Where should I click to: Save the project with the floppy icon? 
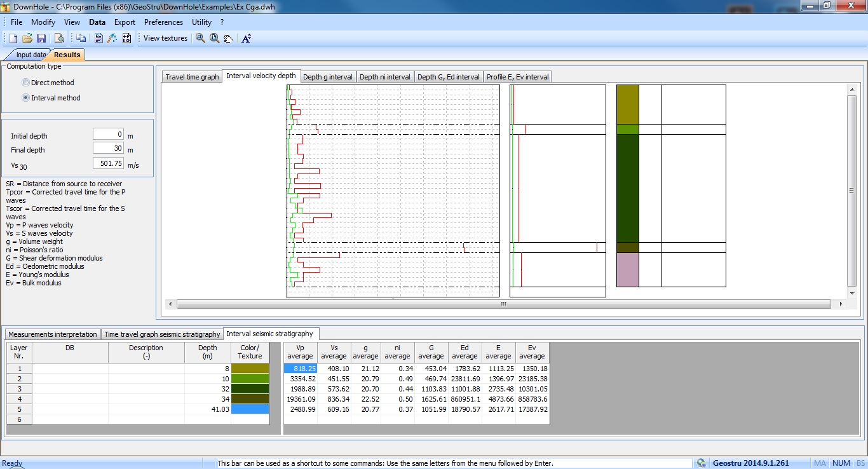click(x=41, y=38)
